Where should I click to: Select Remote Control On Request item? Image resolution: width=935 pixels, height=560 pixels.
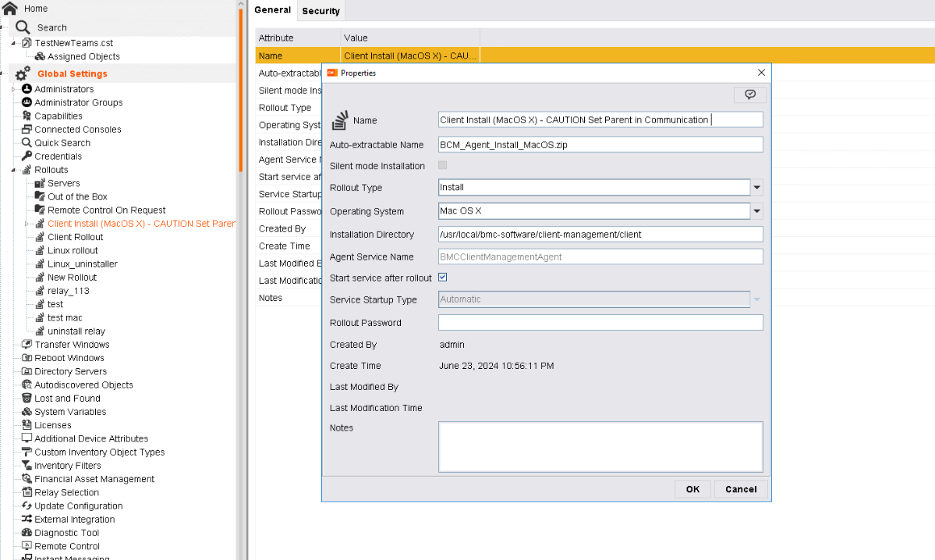pyautogui.click(x=107, y=210)
